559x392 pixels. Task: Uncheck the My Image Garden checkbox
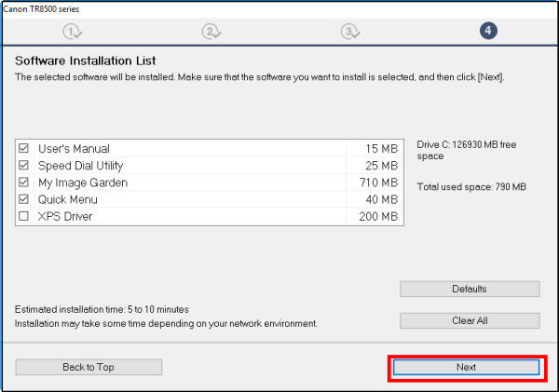pyautogui.click(x=23, y=182)
